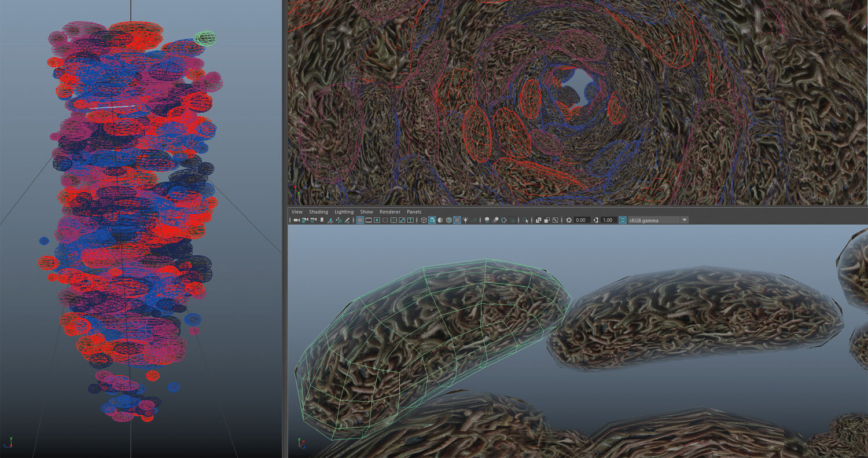Click the isolate select icon
Image resolution: width=868 pixels, height=458 pixels.
(x=525, y=220)
